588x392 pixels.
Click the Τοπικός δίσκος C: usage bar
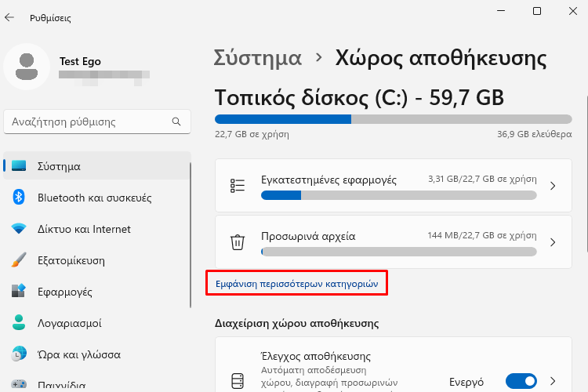[x=393, y=119]
